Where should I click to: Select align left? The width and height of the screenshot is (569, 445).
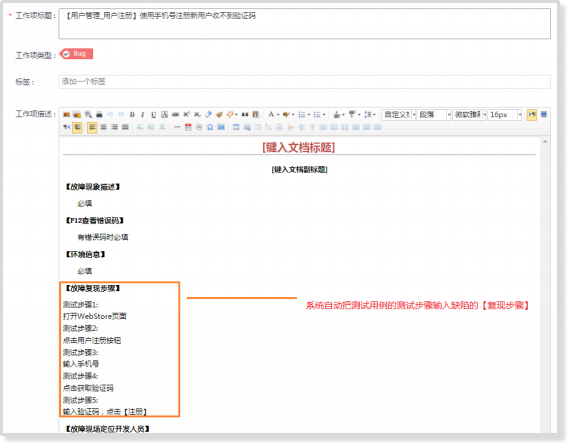92,127
